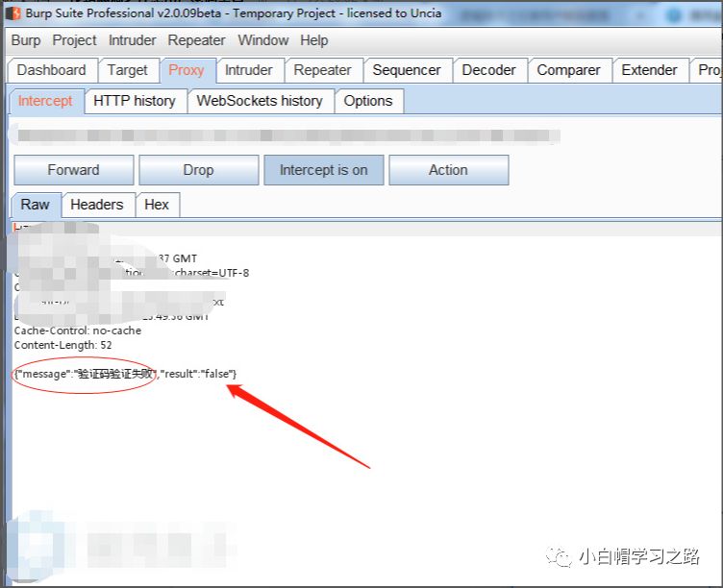Screen dimensions: 723x588
Task: Open the Burp menu
Action: (26, 40)
